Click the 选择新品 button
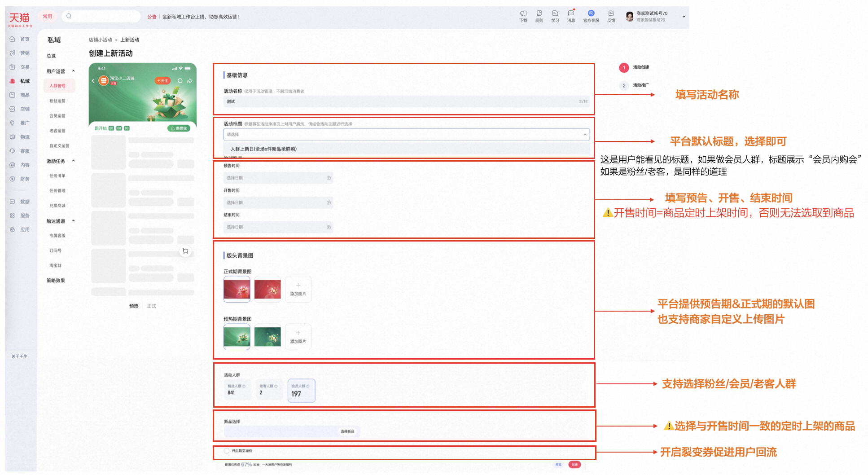This screenshot has height=475, width=868. [x=347, y=431]
